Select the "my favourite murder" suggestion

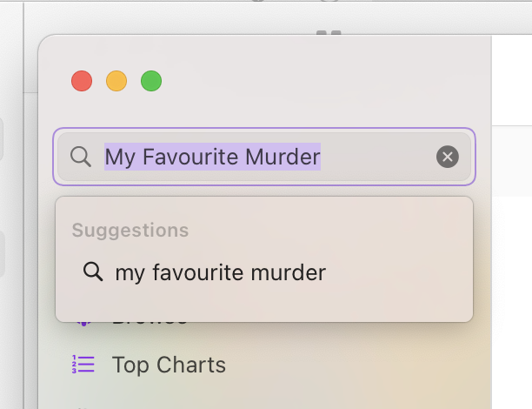[x=264, y=272]
